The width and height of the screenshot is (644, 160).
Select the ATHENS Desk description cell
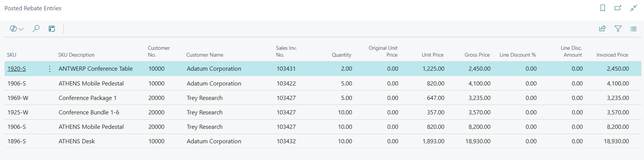tap(77, 141)
